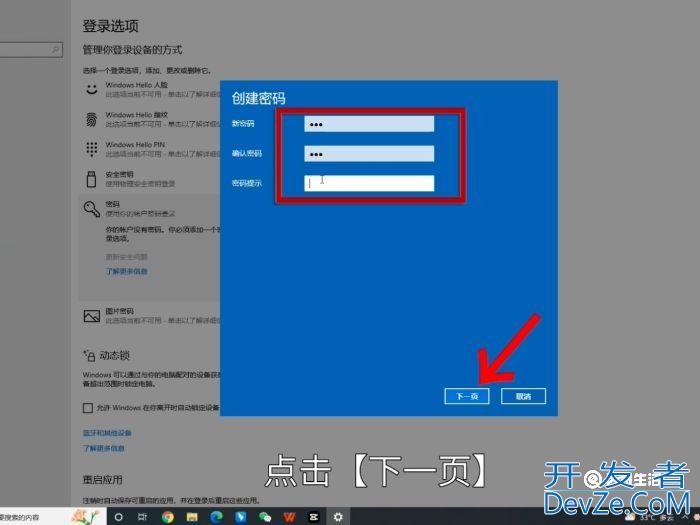Focus the 新密码 (new password) field
The height and width of the screenshot is (525, 700).
coord(369,124)
